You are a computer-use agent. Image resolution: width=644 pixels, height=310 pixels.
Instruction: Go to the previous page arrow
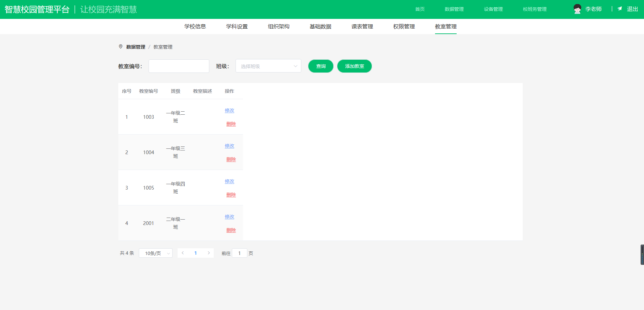coord(183,253)
